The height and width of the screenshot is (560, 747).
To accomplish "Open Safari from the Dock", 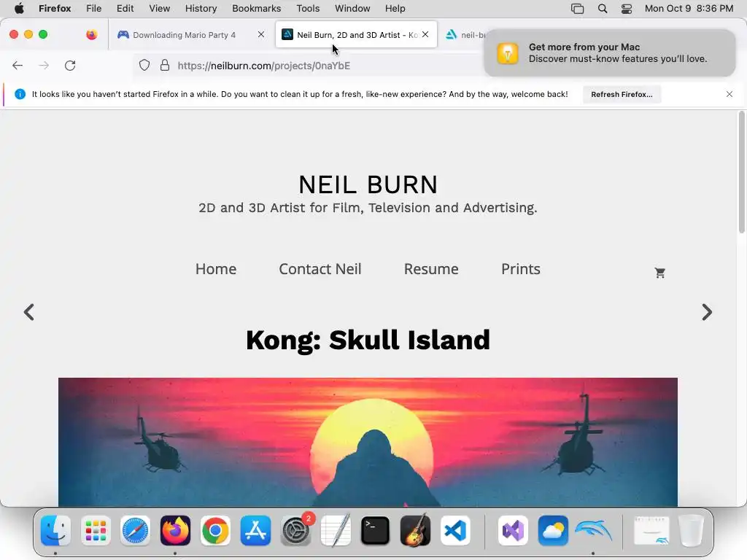I will [x=135, y=531].
